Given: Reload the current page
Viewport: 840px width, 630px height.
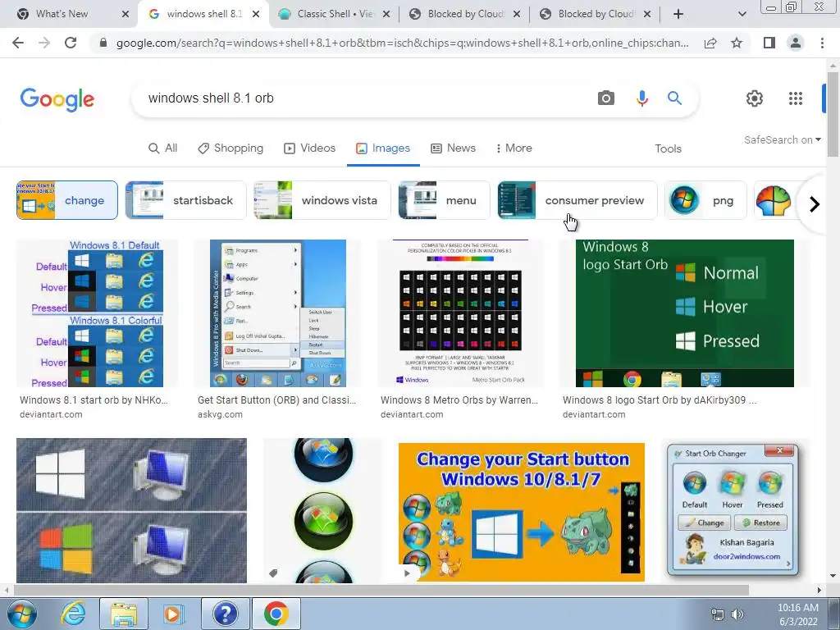Looking at the screenshot, I should click(x=71, y=43).
